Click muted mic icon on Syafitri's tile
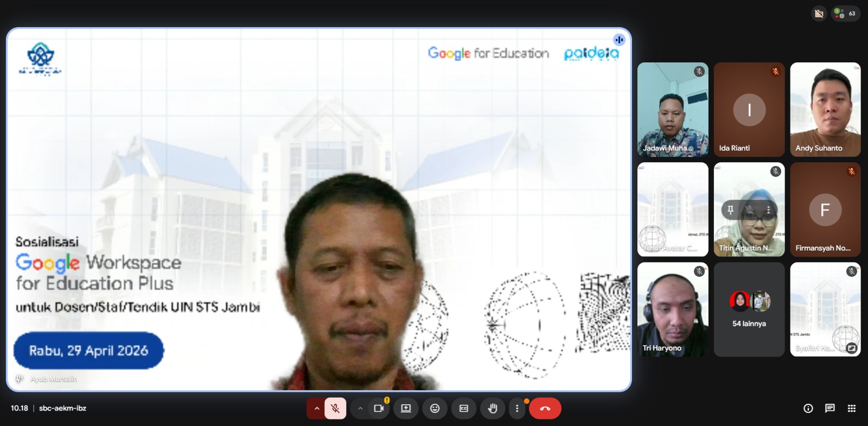Image resolution: width=868 pixels, height=426 pixels. [x=852, y=271]
